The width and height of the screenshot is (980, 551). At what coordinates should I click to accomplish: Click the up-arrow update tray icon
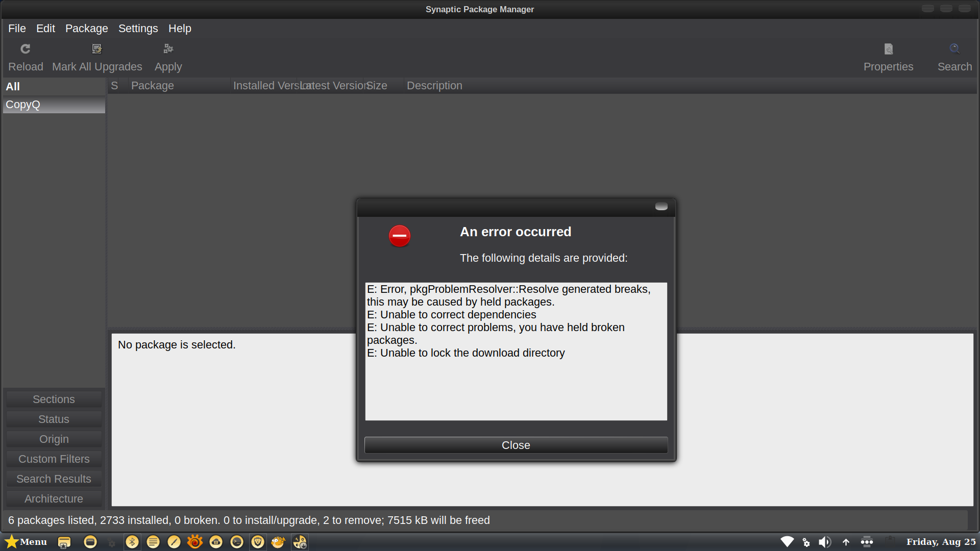pos(846,542)
